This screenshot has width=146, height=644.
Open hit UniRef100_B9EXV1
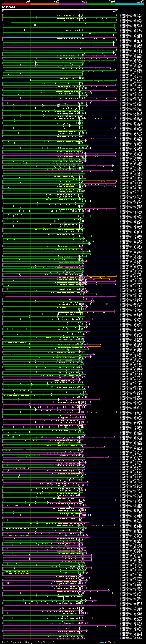coord(131,25)
